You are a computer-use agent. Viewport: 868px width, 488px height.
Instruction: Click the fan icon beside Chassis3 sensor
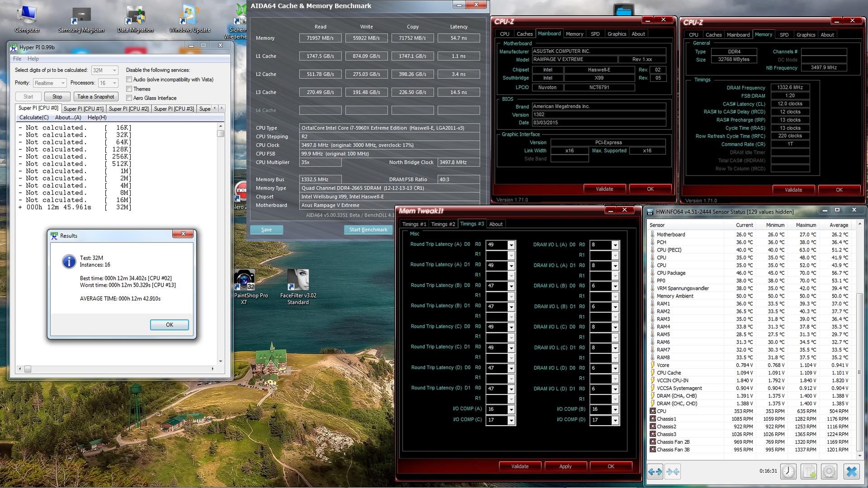tap(652, 434)
